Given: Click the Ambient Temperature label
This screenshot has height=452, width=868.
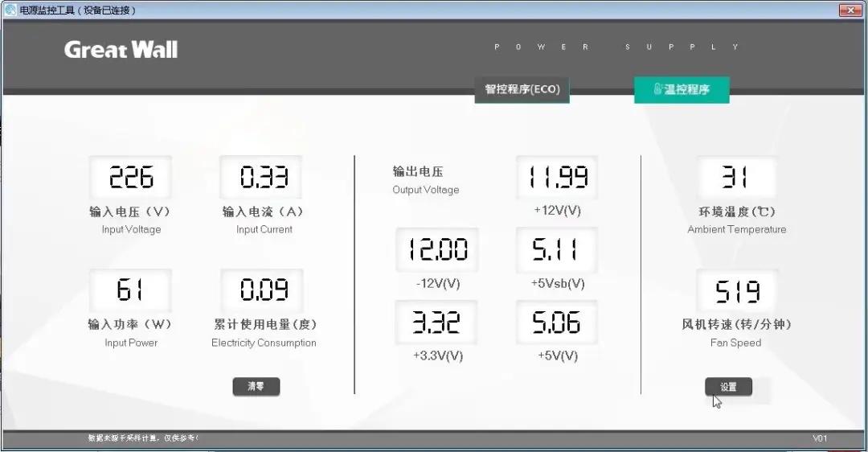Looking at the screenshot, I should [x=737, y=229].
